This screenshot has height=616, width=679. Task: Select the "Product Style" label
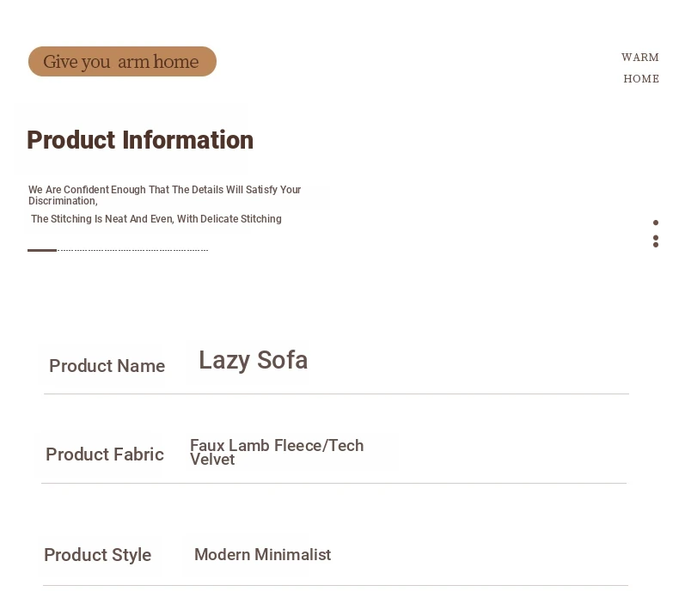97,555
